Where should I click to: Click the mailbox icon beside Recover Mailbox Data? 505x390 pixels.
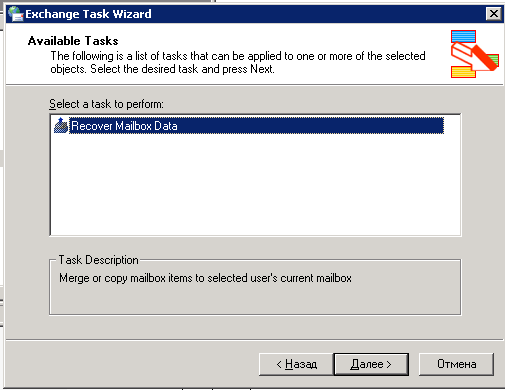61,126
